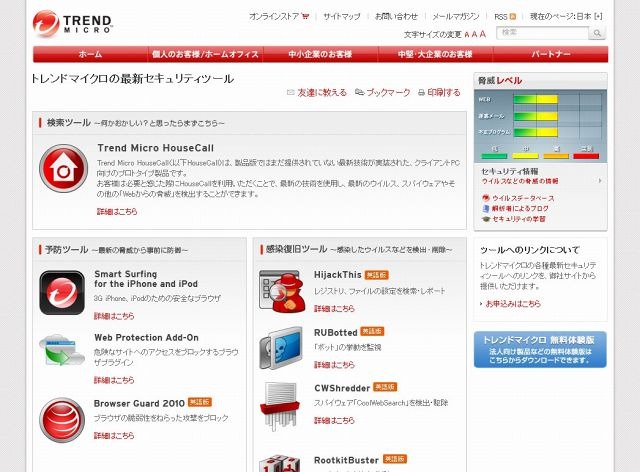Open the 中堅・大企業のお客様 tab

435,54
